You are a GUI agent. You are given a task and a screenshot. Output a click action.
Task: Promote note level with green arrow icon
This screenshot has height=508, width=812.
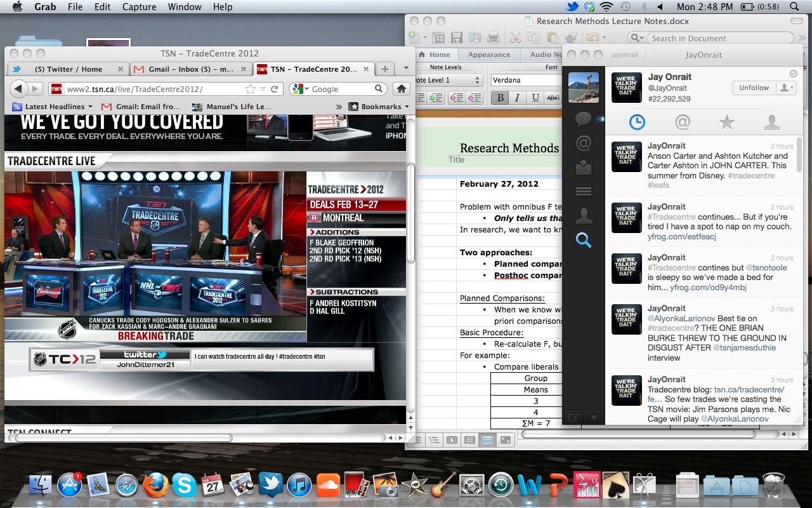pos(435,97)
